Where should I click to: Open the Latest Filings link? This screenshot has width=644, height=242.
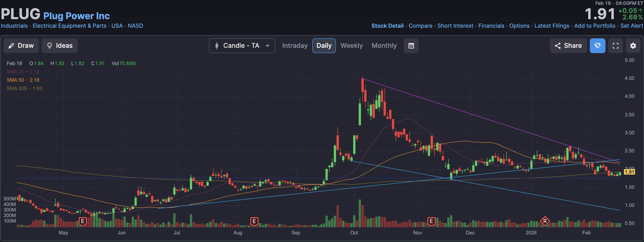pyautogui.click(x=552, y=26)
